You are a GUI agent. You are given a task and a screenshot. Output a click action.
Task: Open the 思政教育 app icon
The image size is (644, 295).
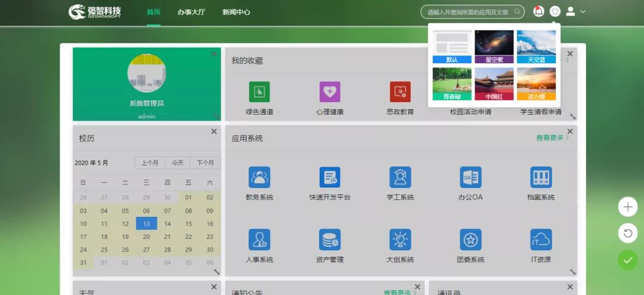(x=400, y=92)
